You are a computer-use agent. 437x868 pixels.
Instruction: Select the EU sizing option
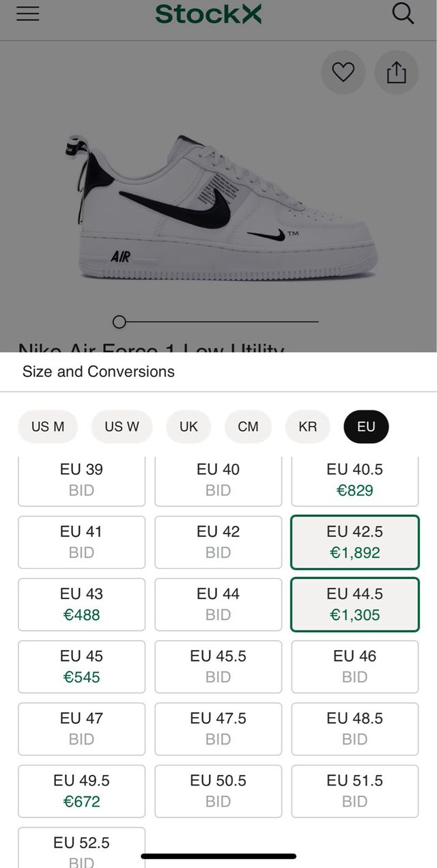click(366, 426)
